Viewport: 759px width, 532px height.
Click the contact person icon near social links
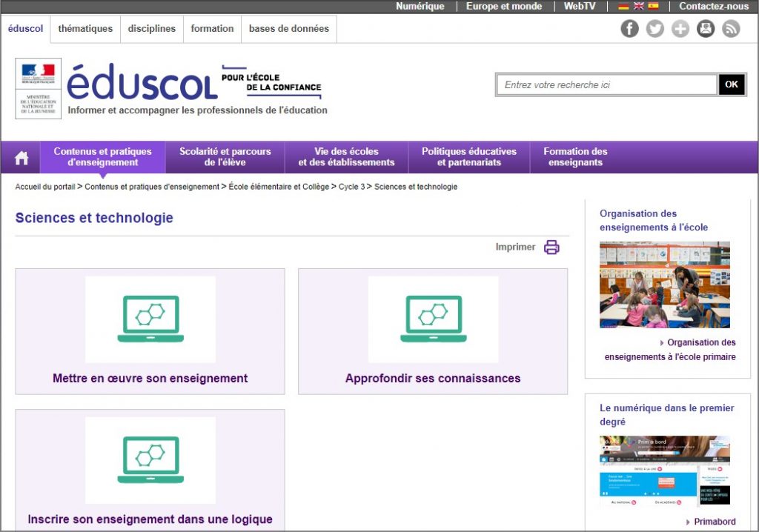point(706,28)
